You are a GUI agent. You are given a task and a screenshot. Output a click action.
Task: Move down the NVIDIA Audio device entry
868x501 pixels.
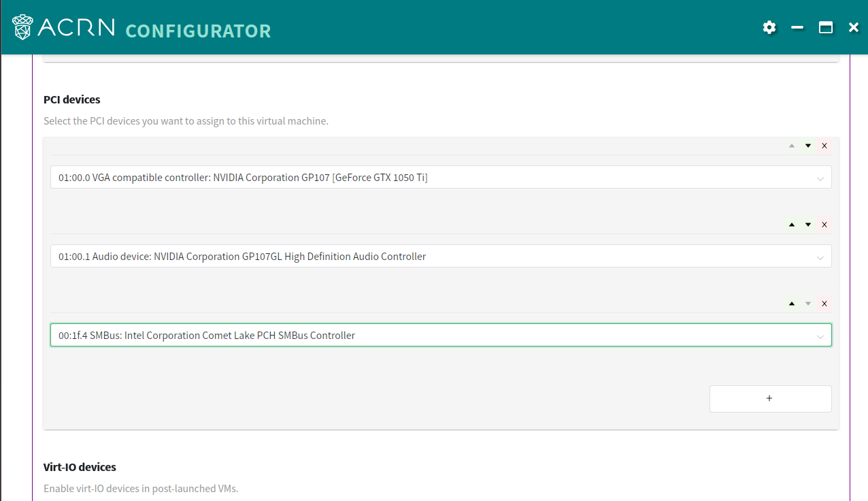[808, 225]
